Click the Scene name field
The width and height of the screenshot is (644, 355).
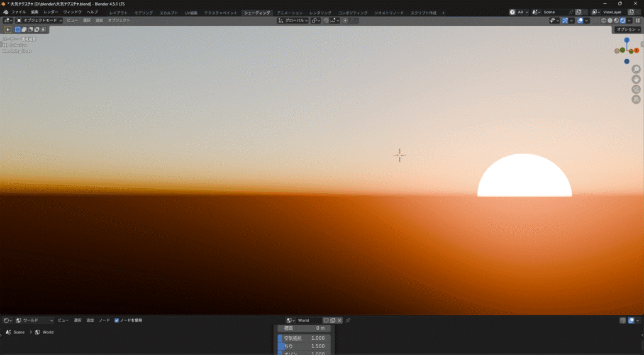click(x=555, y=12)
